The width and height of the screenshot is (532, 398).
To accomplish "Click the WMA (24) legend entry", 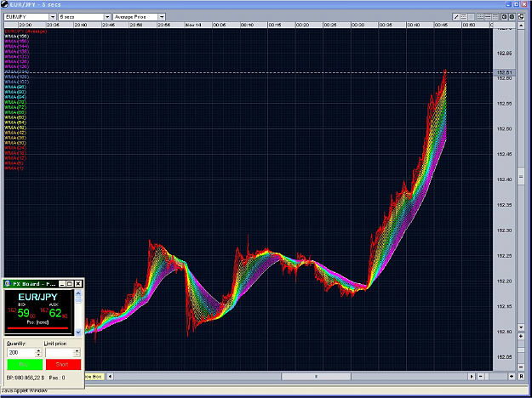I will coord(15,148).
